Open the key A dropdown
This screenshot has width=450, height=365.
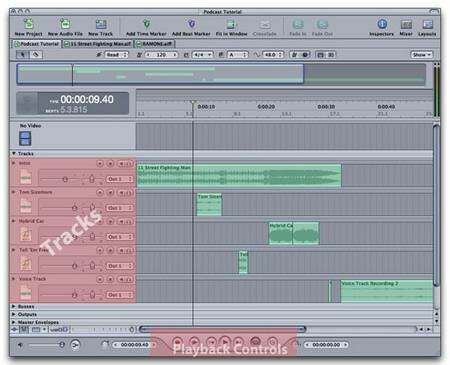click(x=238, y=55)
